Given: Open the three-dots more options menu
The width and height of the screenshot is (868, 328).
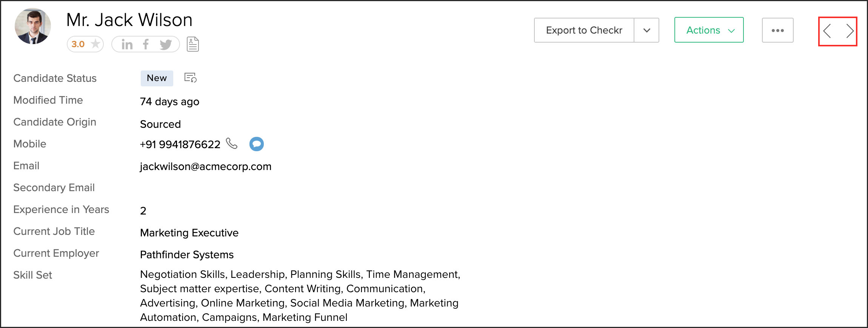Looking at the screenshot, I should (x=777, y=30).
